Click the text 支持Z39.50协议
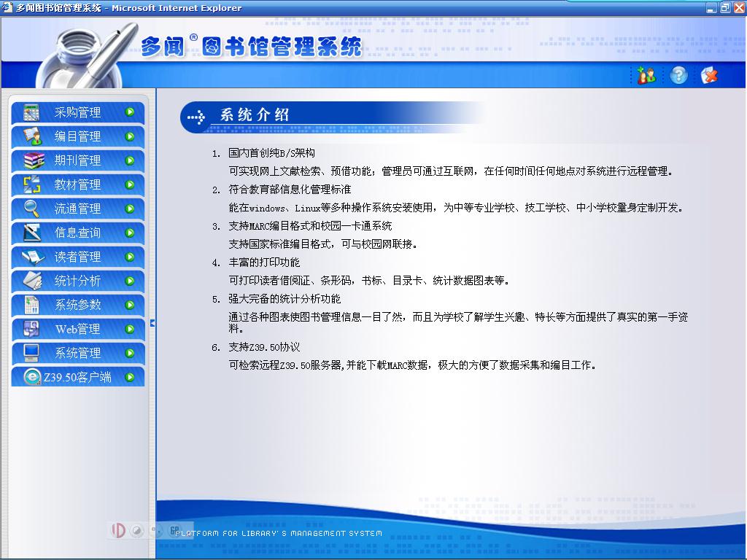747x560 pixels. pos(264,347)
